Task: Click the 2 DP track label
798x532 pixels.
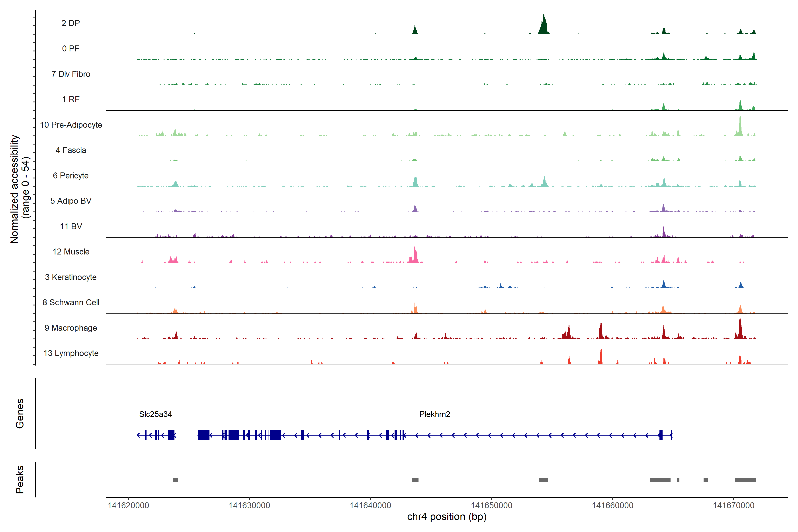Action: tap(70, 23)
